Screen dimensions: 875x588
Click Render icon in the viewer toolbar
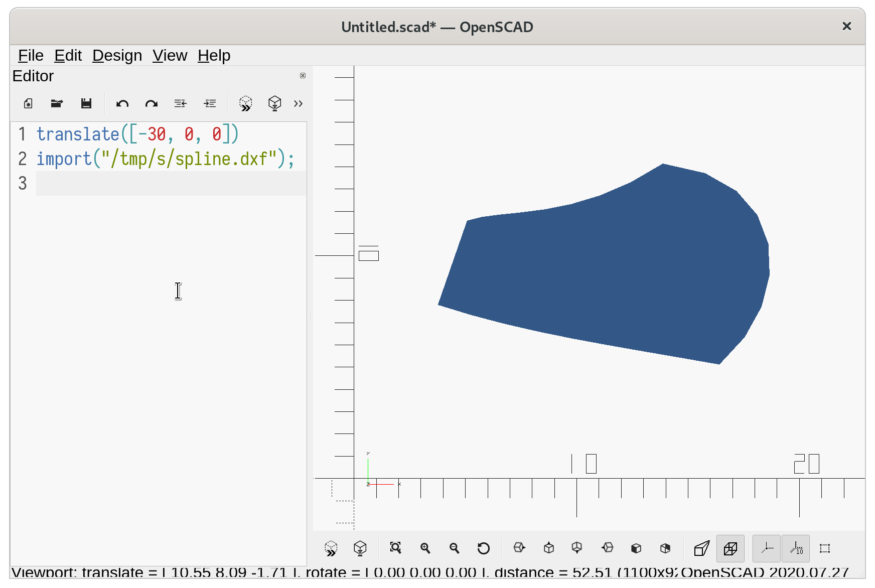[x=360, y=548]
